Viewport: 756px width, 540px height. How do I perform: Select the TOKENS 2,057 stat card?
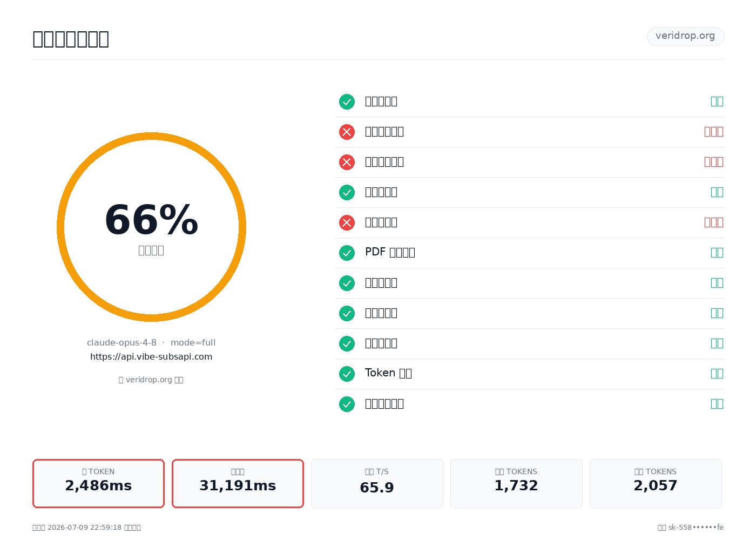click(x=656, y=483)
